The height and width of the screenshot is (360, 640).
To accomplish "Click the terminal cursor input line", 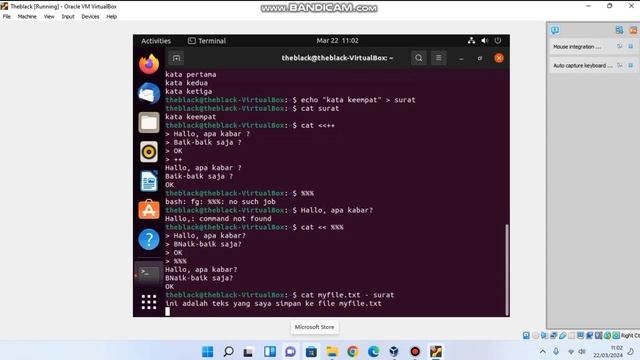I will [167, 312].
